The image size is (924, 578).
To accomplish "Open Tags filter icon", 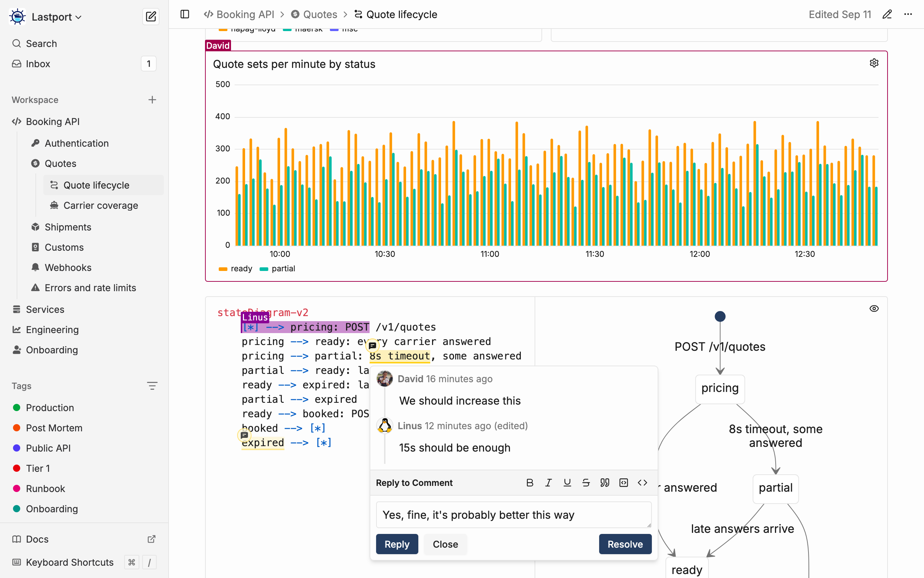I will [152, 386].
